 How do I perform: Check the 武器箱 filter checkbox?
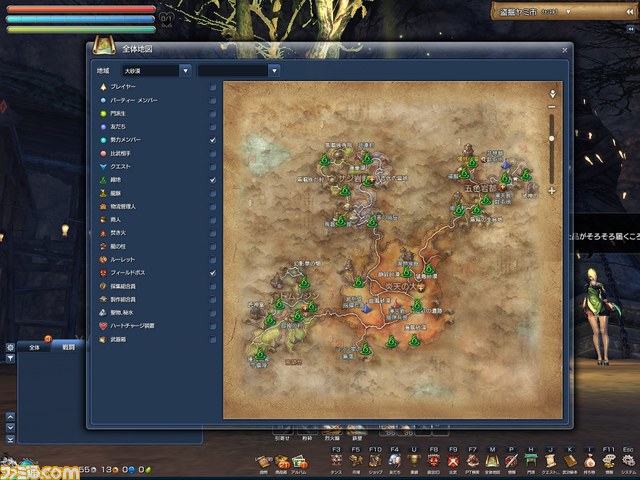[213, 340]
